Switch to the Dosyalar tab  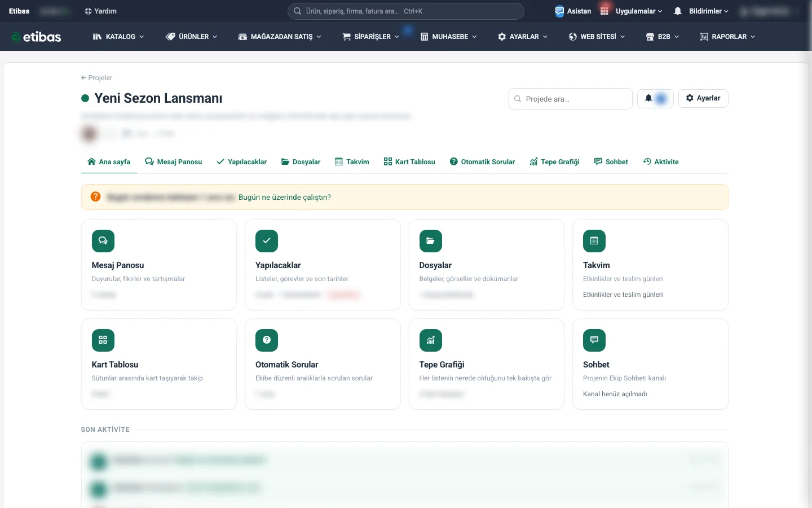tap(301, 162)
